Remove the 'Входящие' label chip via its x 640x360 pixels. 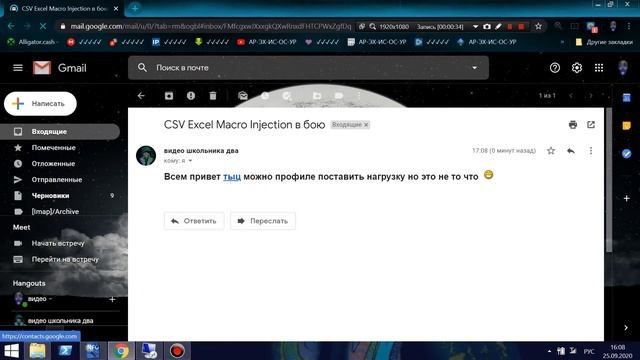(366, 125)
